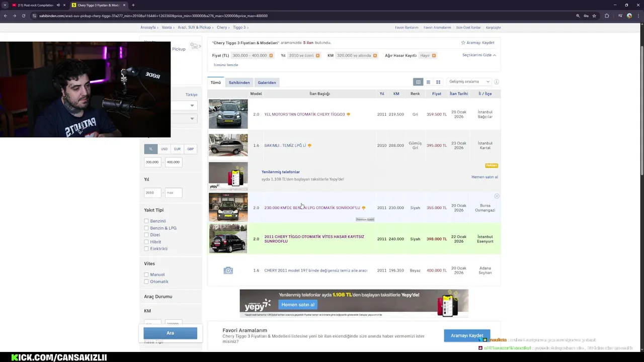Collapse filters with Seçtiklerimi Gizle
This screenshot has height=362, width=644.
(479, 55)
